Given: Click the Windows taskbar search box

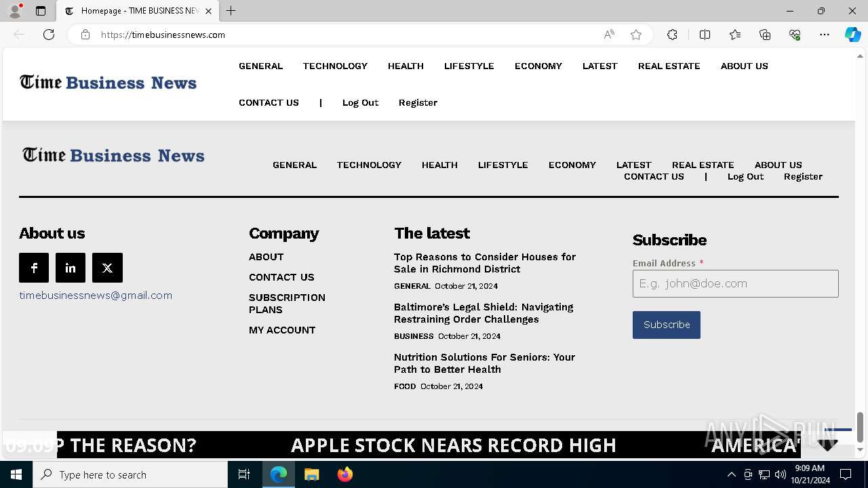Looking at the screenshot, I should point(130,474).
